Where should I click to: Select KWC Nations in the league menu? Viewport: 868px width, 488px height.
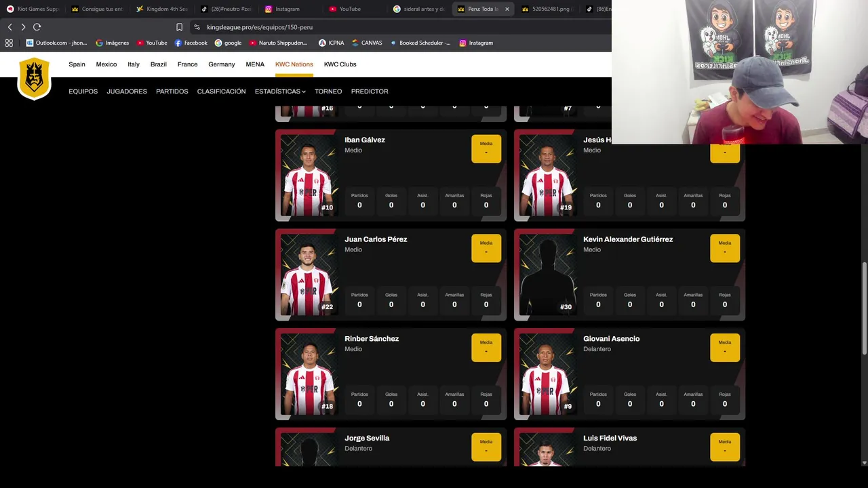coord(294,64)
